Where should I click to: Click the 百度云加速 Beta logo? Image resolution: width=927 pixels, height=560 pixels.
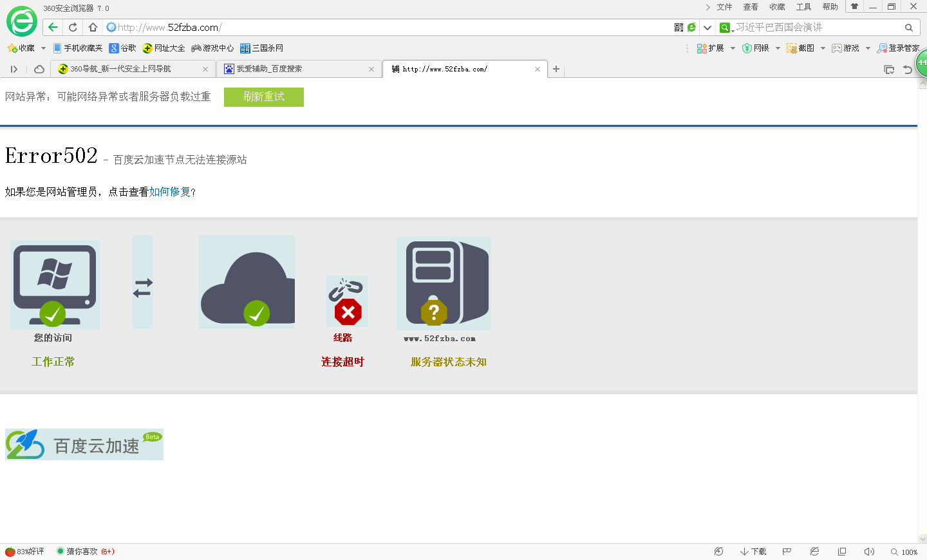84,444
